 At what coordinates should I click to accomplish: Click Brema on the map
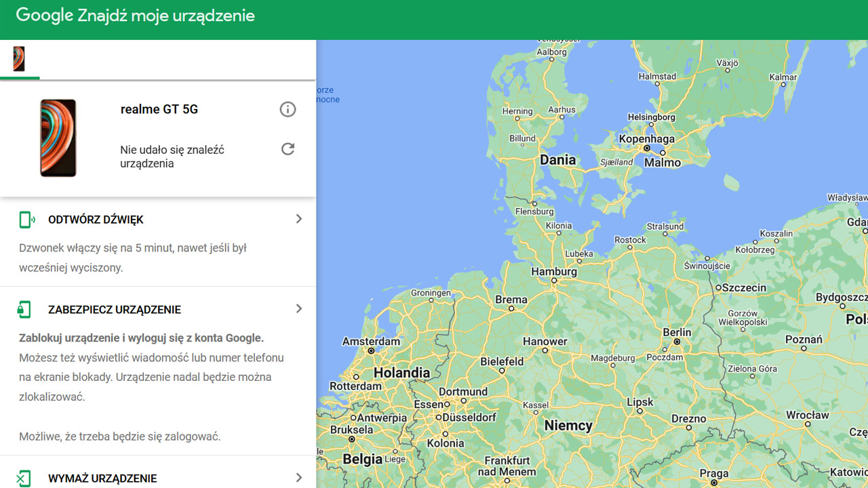(511, 300)
